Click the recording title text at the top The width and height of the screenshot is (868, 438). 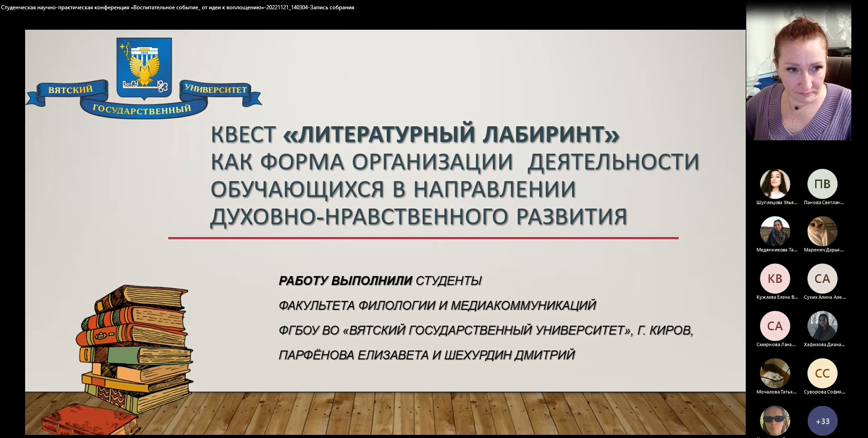click(178, 7)
